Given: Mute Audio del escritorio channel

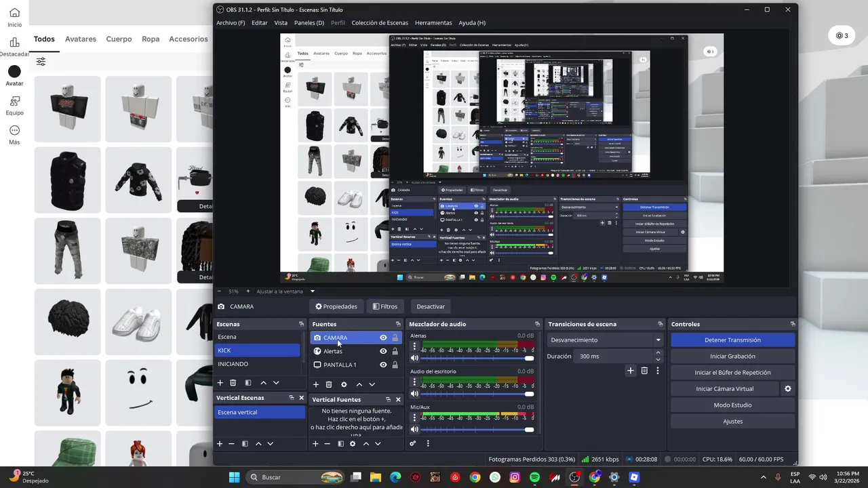Looking at the screenshot, I should 414,394.
